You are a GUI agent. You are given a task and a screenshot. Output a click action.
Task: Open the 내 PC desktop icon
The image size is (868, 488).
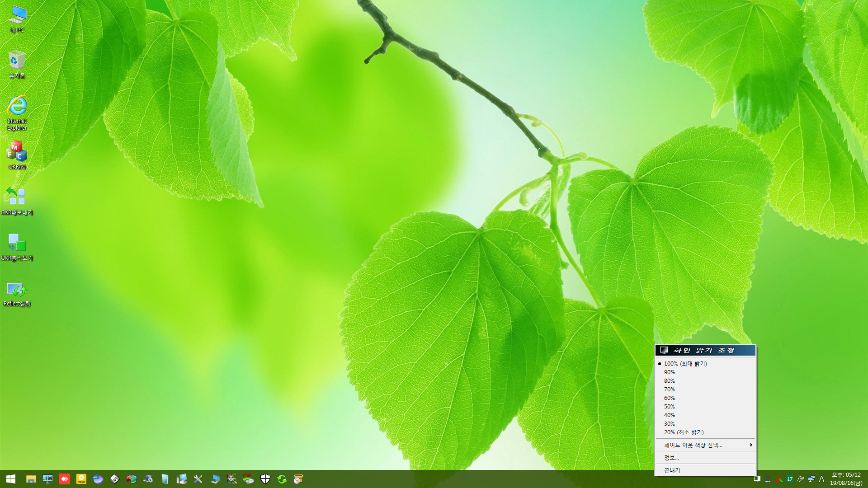point(17,19)
